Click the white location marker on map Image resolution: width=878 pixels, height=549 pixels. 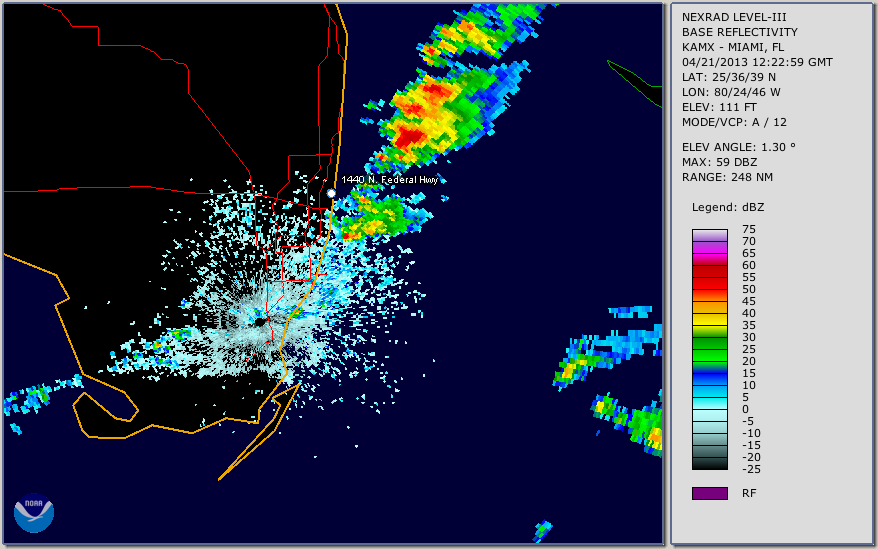click(x=331, y=193)
